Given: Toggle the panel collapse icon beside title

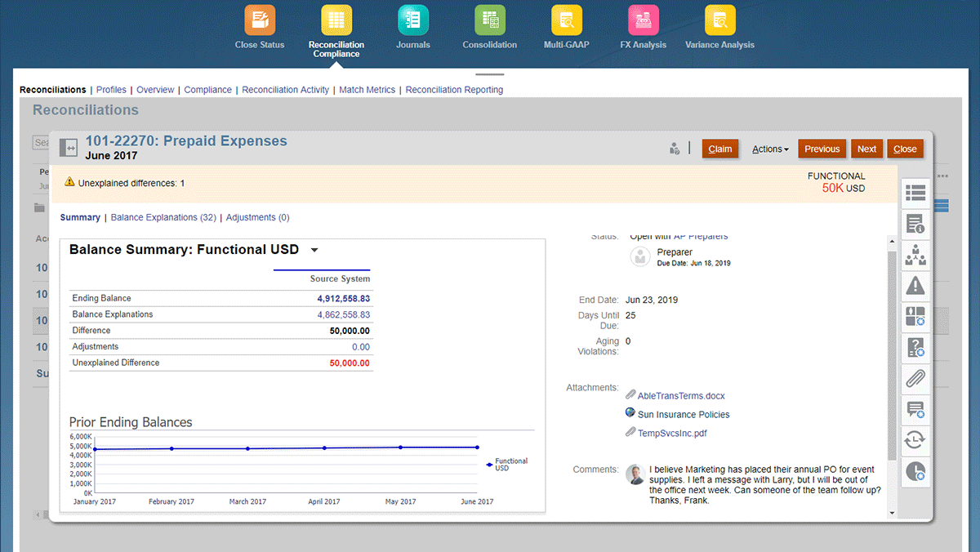Looking at the screenshot, I should tap(68, 148).
